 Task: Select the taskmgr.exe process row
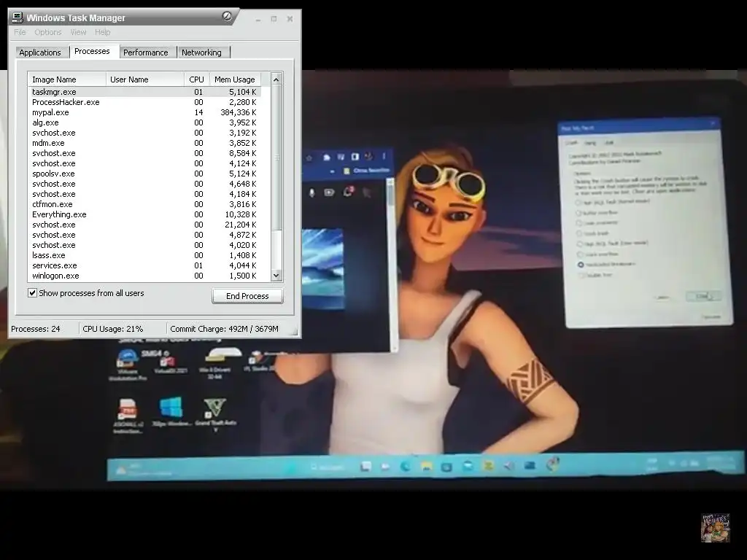point(144,92)
